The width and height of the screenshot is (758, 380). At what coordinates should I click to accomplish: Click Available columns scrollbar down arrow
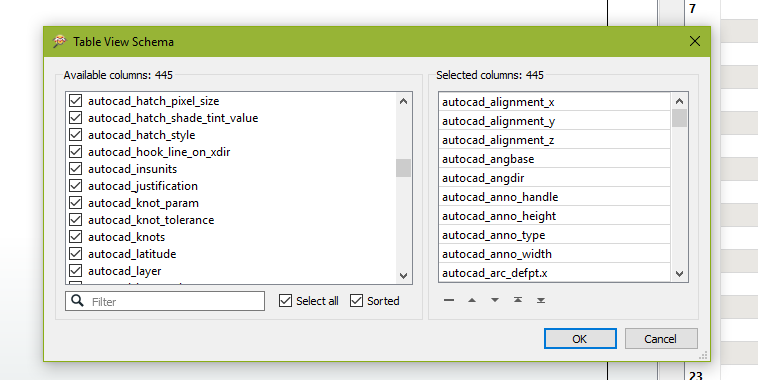403,276
